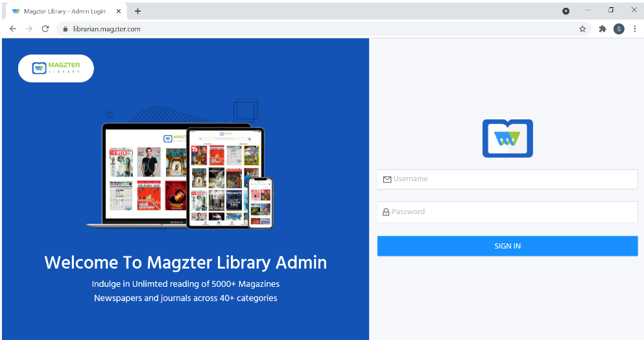Viewport: 644px width, 340px height.
Task: Select the Magzter Library - Admin Login tab
Action: click(65, 11)
